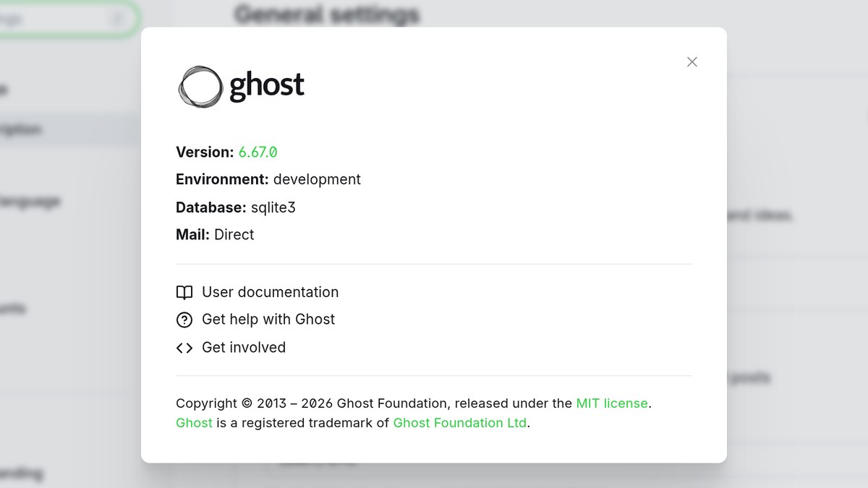Click the Ghost logo in the dialog
The width and height of the screenshot is (868, 488).
[x=242, y=87]
